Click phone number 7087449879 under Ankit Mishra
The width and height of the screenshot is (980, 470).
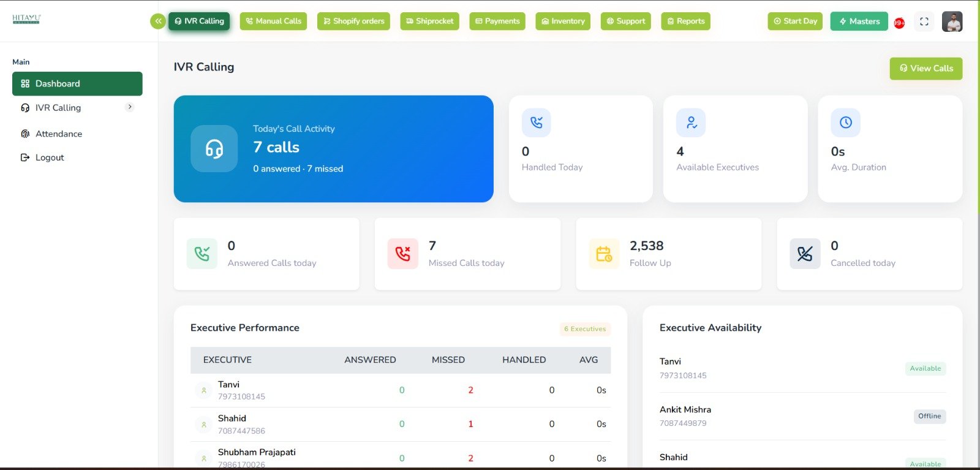[x=683, y=423]
